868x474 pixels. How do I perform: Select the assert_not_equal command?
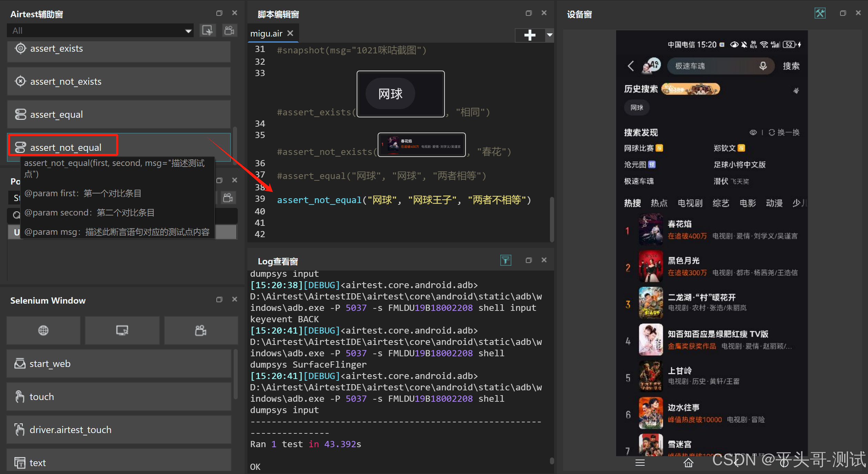[x=65, y=147]
